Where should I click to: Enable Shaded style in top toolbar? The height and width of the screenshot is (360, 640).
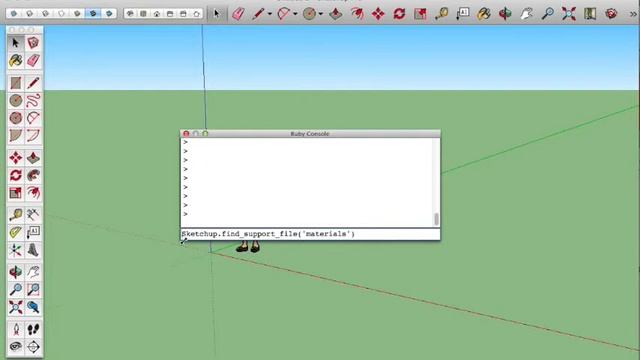(x=77, y=13)
